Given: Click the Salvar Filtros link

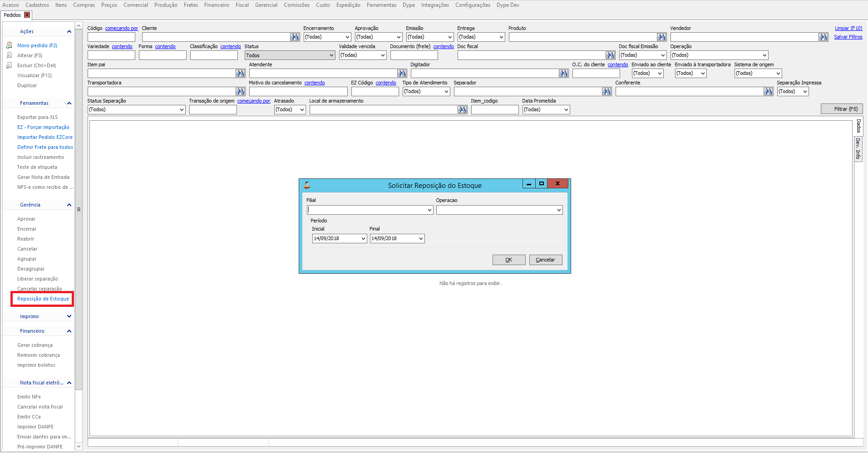Looking at the screenshot, I should (848, 37).
